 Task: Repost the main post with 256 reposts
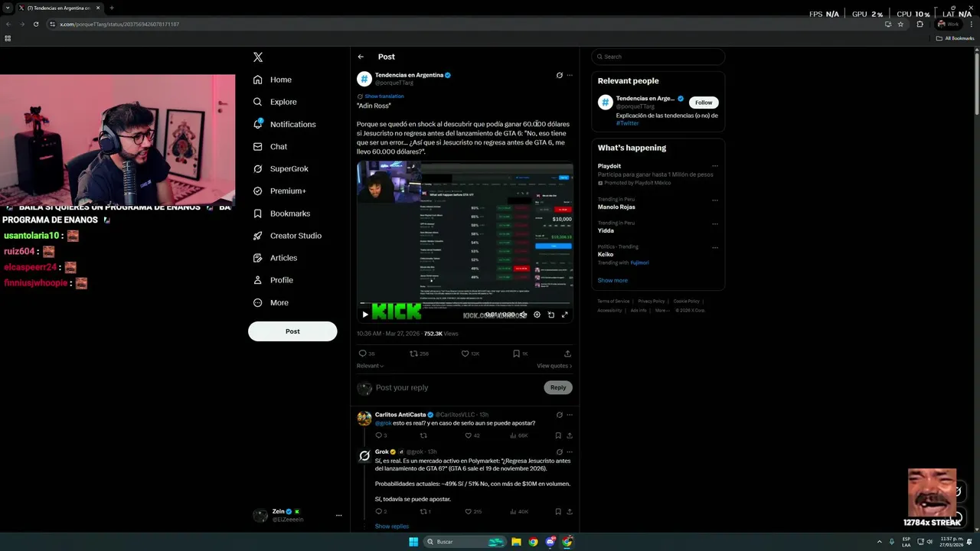coord(419,354)
